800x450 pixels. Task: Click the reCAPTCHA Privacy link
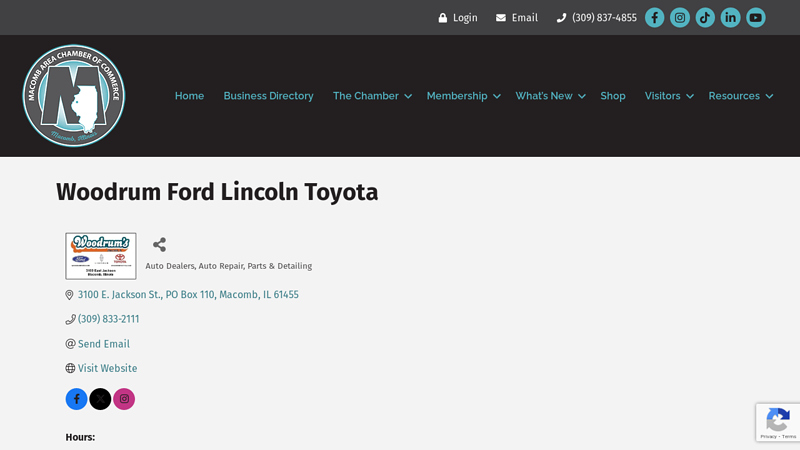point(768,437)
